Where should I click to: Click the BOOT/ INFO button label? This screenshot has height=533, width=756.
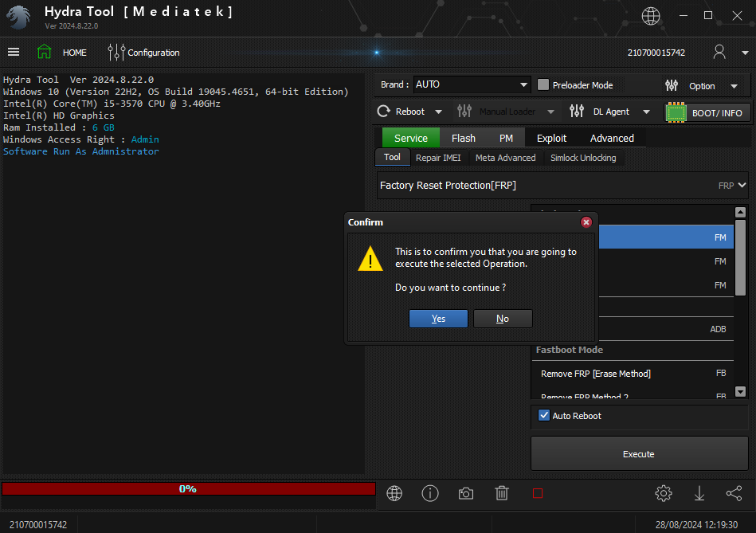click(717, 113)
